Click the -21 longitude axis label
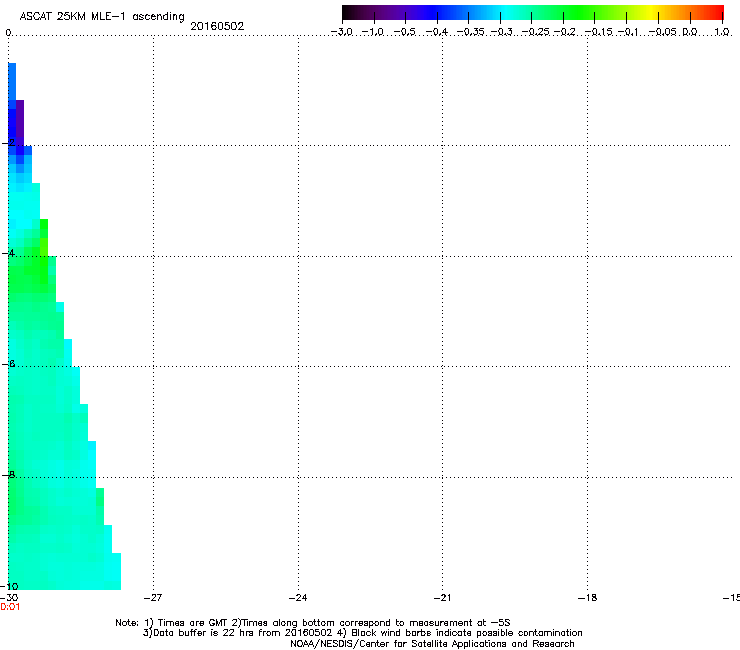 (442, 598)
